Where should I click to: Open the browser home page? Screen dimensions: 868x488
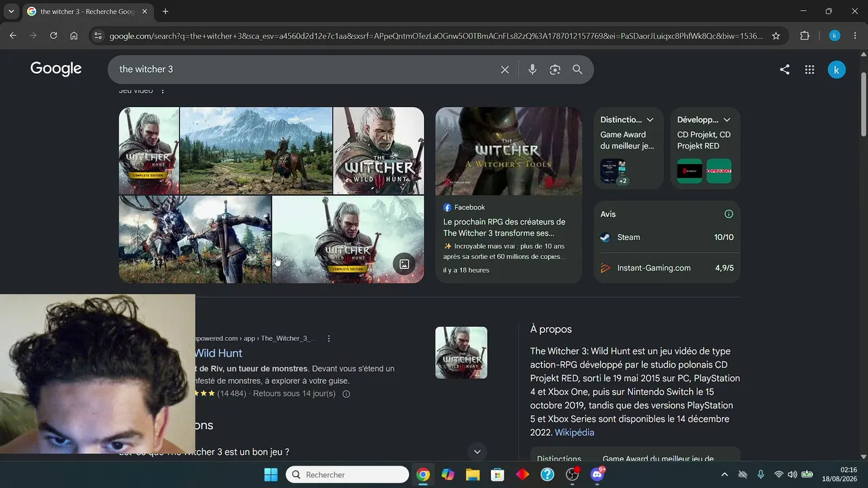point(74,36)
